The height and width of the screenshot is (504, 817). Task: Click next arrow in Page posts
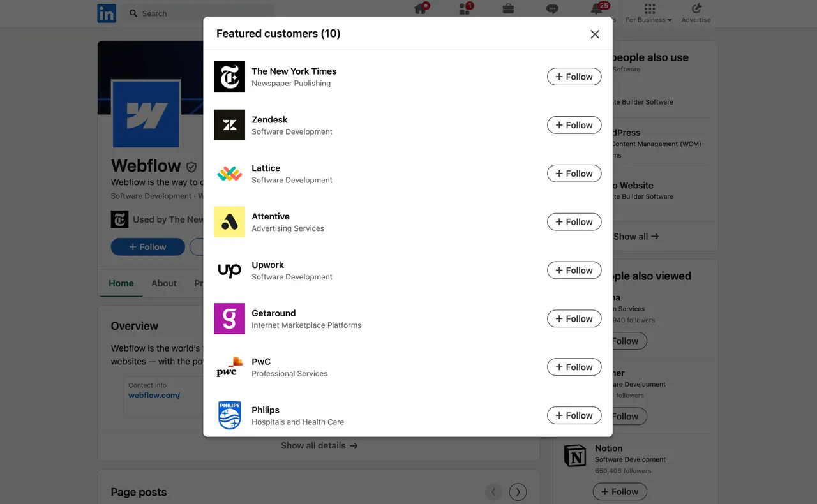518,492
